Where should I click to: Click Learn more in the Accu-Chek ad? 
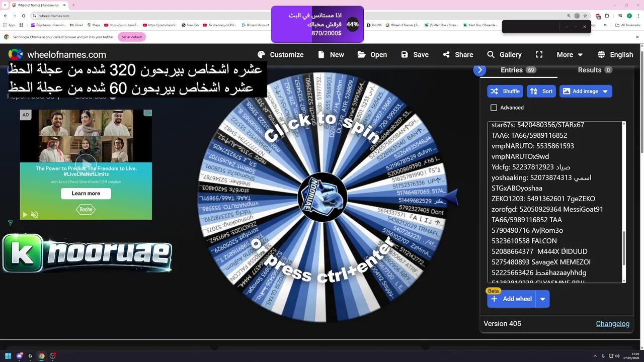(x=86, y=193)
